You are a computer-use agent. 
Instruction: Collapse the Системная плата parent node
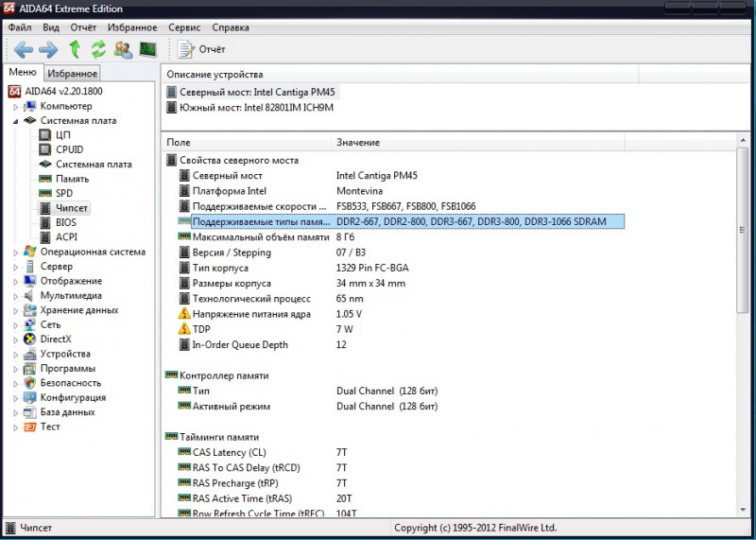(x=15, y=121)
